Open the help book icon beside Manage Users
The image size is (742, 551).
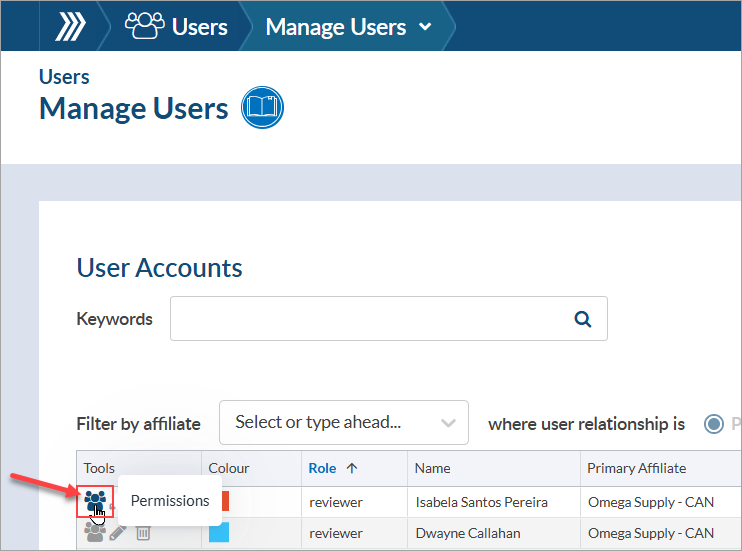[263, 108]
